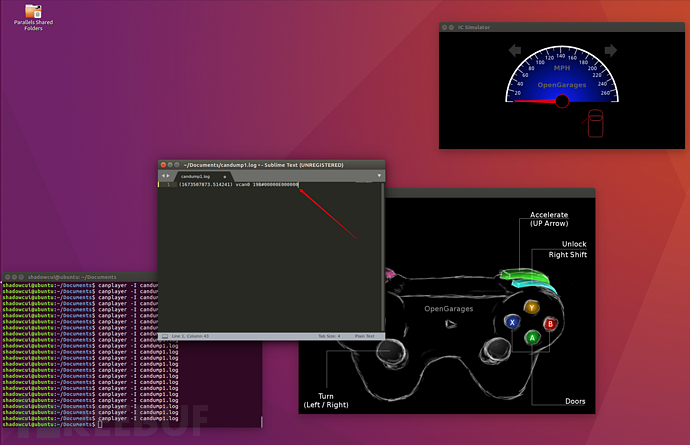Click the red car door status icon
The width and height of the screenshot is (690, 445).
595,124
